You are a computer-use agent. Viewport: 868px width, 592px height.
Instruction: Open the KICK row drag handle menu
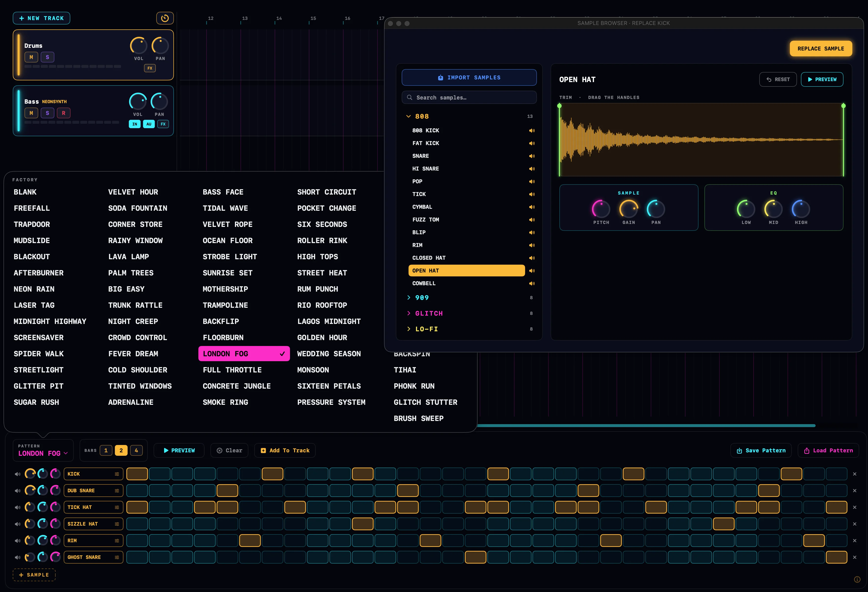117,474
